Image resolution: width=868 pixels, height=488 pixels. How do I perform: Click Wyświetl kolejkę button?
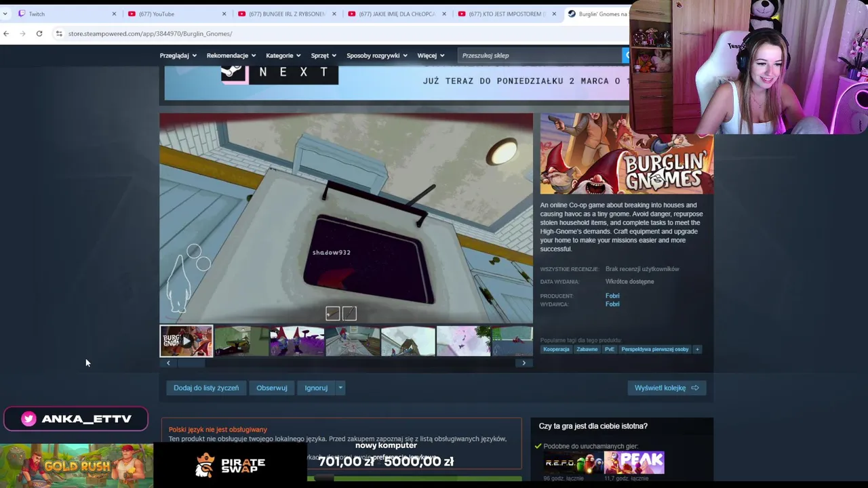pos(667,388)
